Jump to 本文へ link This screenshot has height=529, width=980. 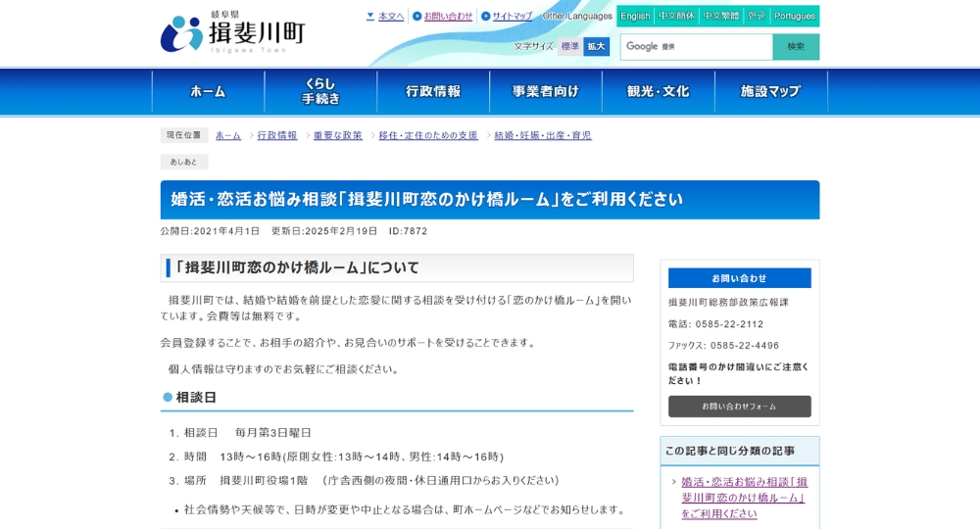tap(391, 17)
